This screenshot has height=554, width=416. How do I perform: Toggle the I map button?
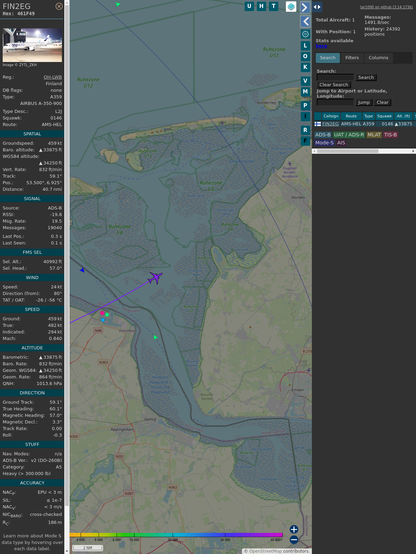(x=305, y=116)
